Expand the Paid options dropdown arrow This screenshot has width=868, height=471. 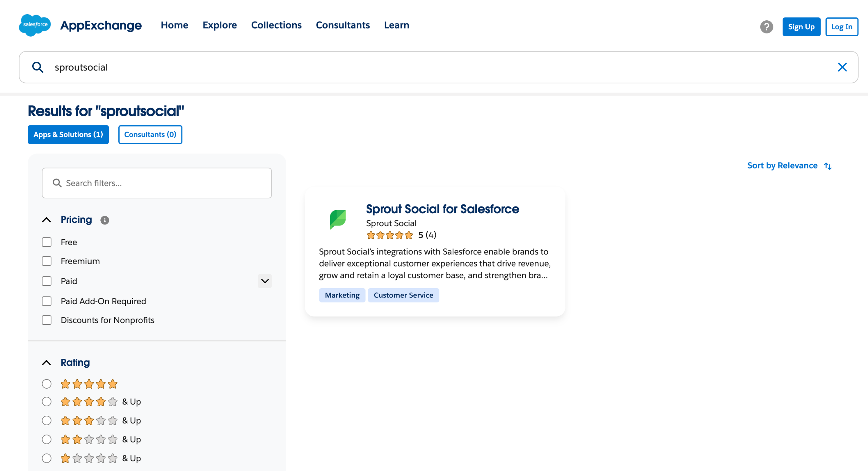(264, 281)
